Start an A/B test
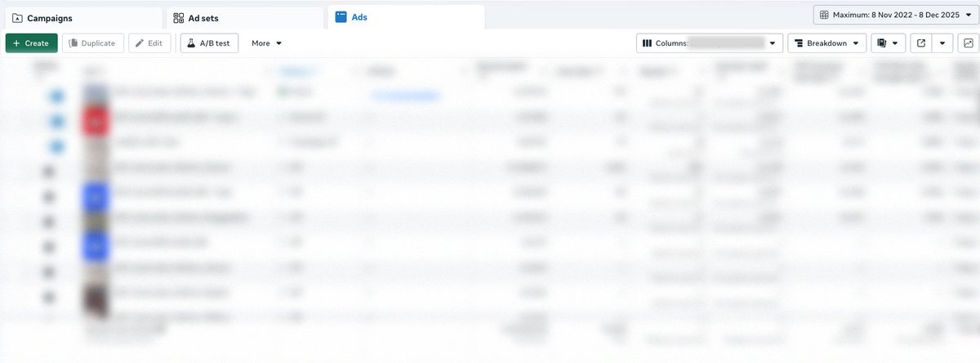This screenshot has width=980, height=363. (209, 43)
